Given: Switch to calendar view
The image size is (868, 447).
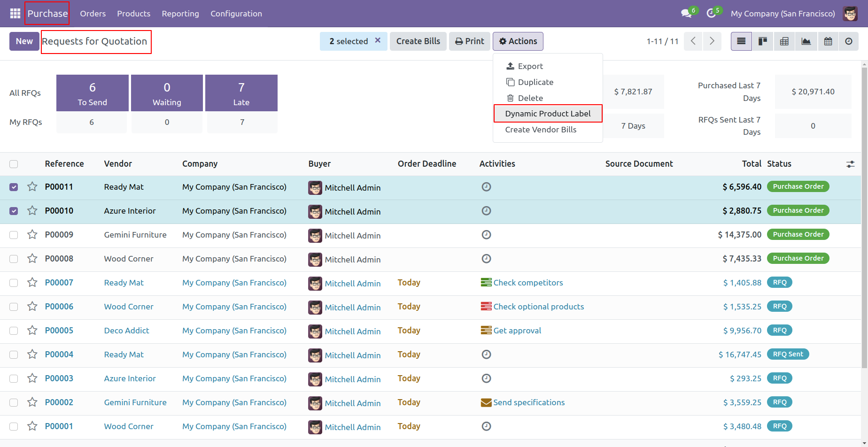Looking at the screenshot, I should 828,41.
